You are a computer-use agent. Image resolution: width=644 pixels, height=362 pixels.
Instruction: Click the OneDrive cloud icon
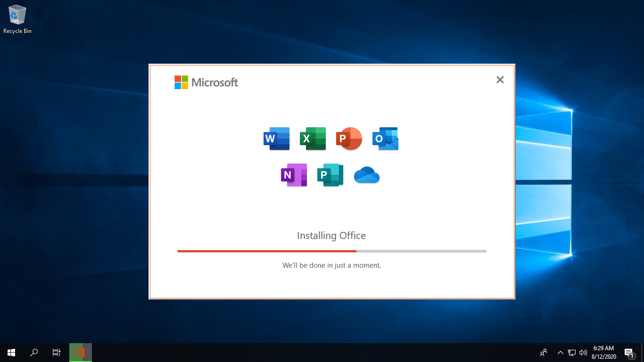pos(367,175)
